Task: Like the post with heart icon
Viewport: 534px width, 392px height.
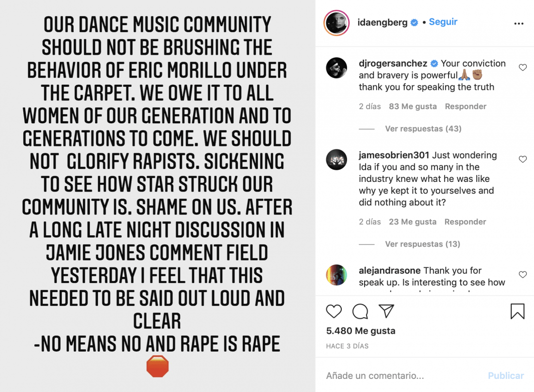Action: coord(334,311)
